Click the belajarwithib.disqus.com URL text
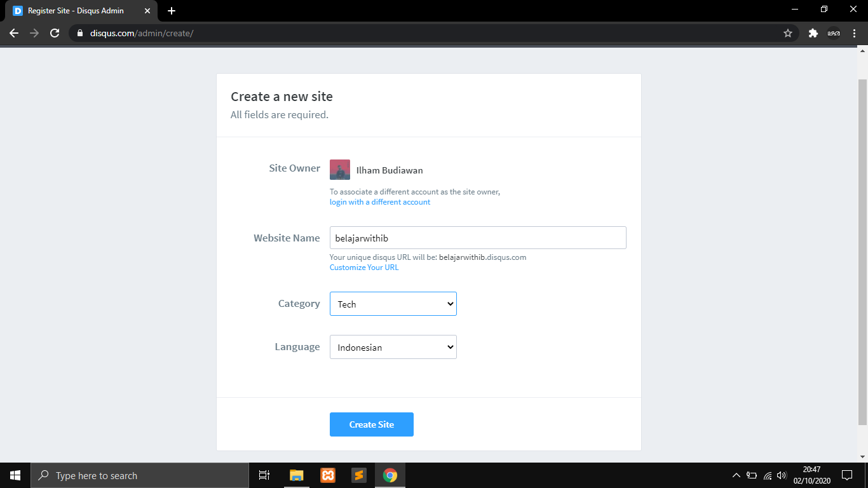Screen dimensions: 868x488 tap(483, 257)
